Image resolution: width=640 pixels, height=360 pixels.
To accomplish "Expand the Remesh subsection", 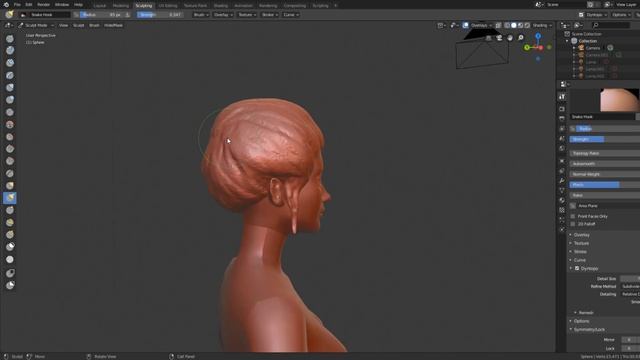I will coord(585,313).
